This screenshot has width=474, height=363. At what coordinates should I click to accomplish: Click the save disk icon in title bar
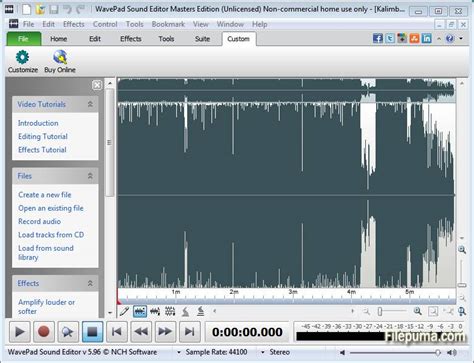[x=54, y=9]
